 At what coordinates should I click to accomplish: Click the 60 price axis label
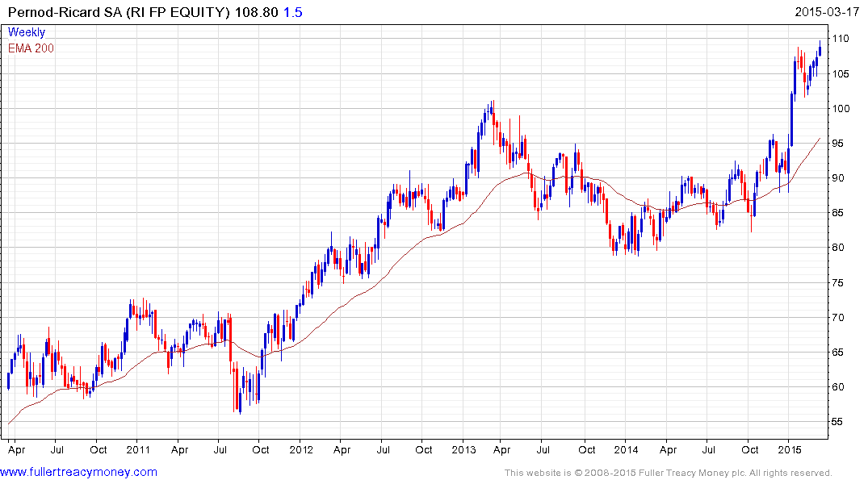tap(838, 387)
